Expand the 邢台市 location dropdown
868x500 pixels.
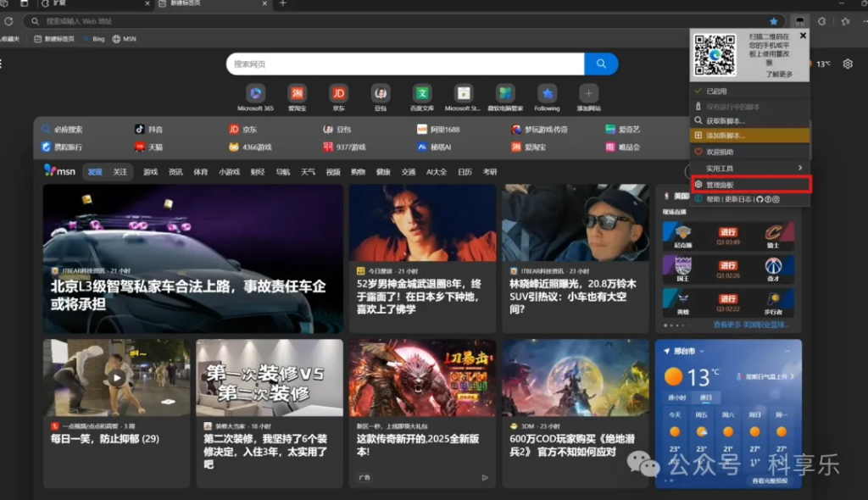tap(701, 351)
